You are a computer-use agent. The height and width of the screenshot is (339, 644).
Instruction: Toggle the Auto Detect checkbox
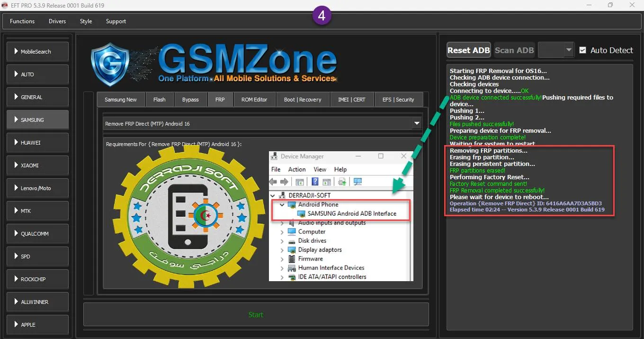click(583, 50)
